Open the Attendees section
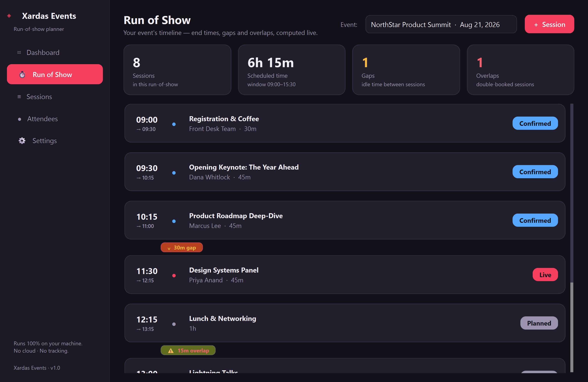 (x=55, y=119)
